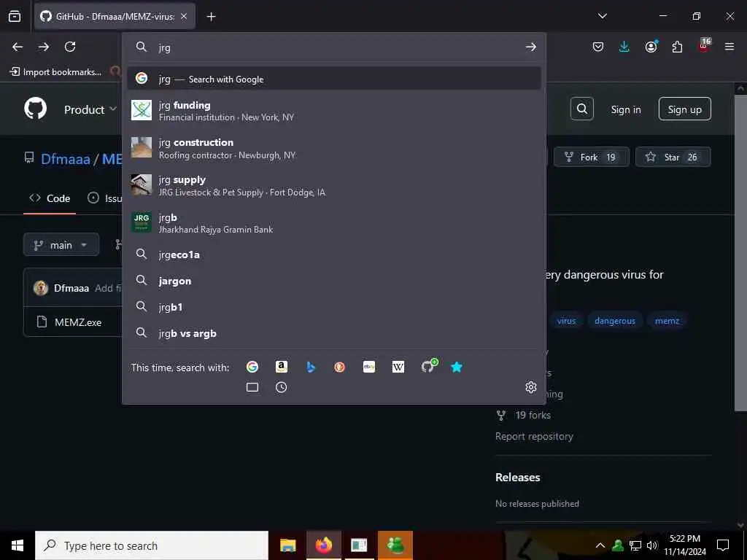
Task: Choose the 'jargon' suggestion
Action: point(333,281)
